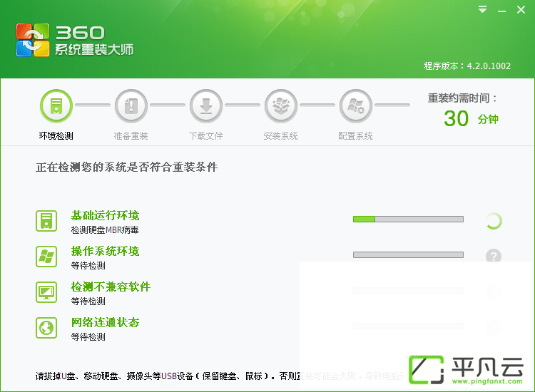Click the 检测不兼容软件 heading
Viewport: 535px width, 392px height.
click(111, 287)
